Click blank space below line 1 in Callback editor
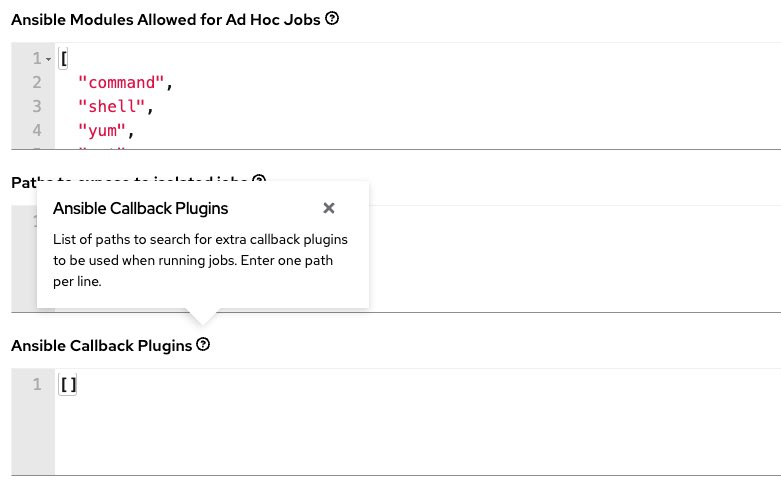Image resolution: width=781 pixels, height=495 pixels. [x=400, y=440]
